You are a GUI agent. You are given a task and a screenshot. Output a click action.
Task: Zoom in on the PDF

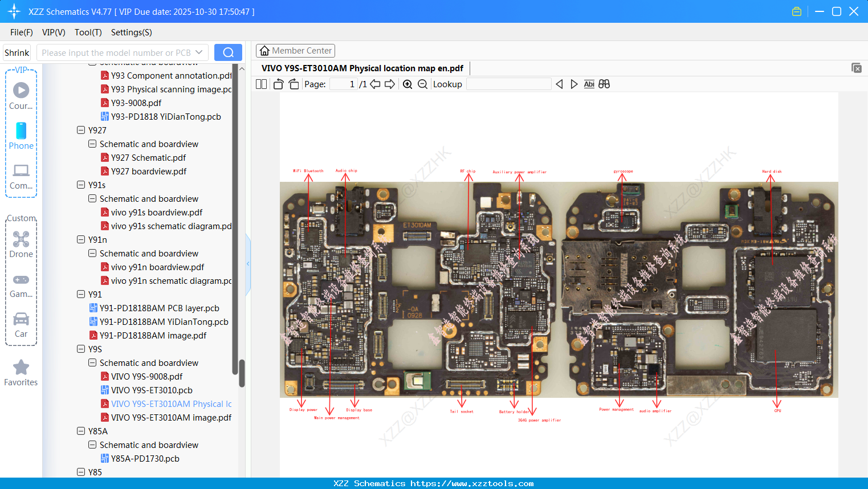click(x=407, y=84)
